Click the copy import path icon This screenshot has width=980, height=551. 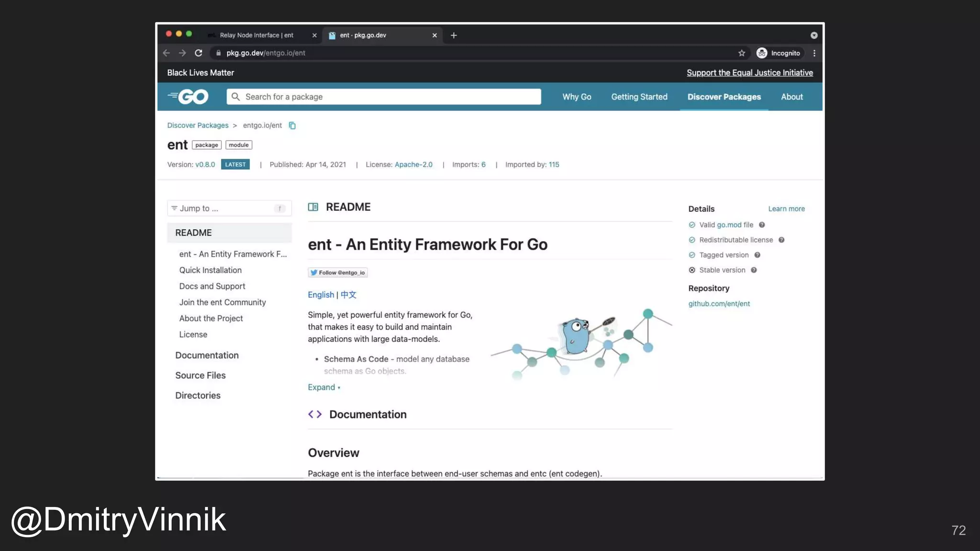(292, 126)
